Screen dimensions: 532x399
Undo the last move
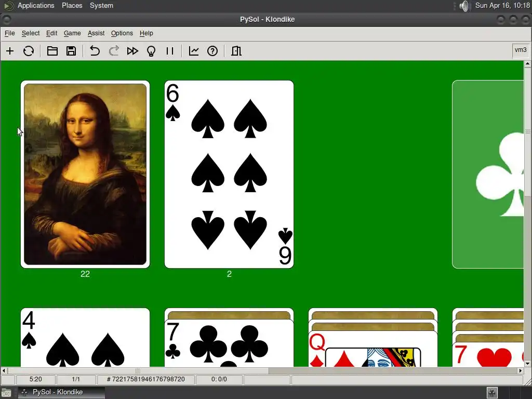tap(95, 51)
